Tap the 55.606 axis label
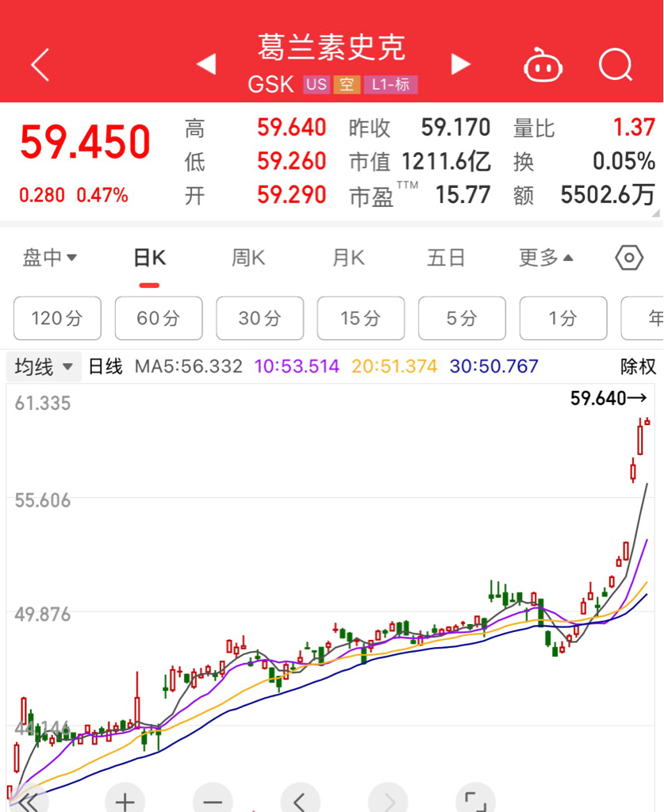664x812 pixels. coord(43,501)
